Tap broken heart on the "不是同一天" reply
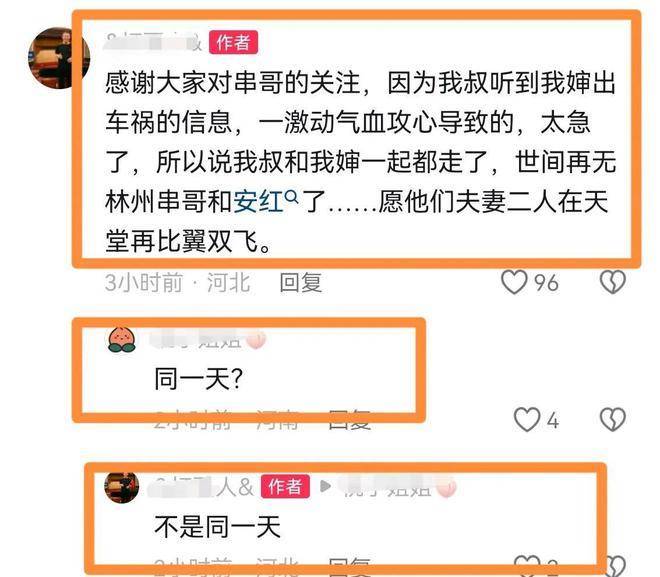 coord(615,566)
